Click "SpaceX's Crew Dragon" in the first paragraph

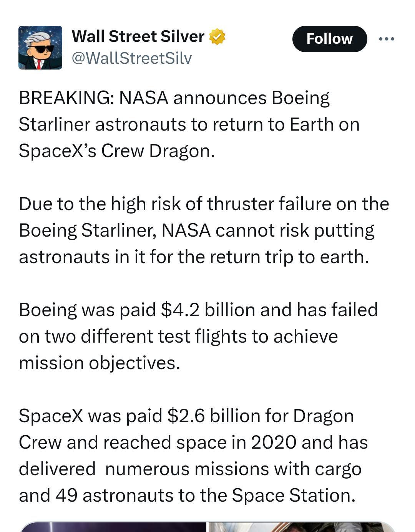116,151
